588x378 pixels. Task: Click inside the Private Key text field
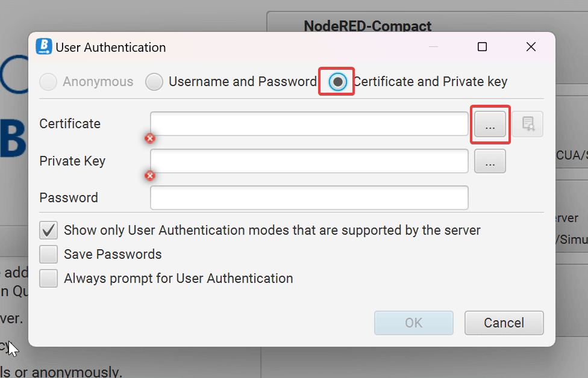click(309, 161)
